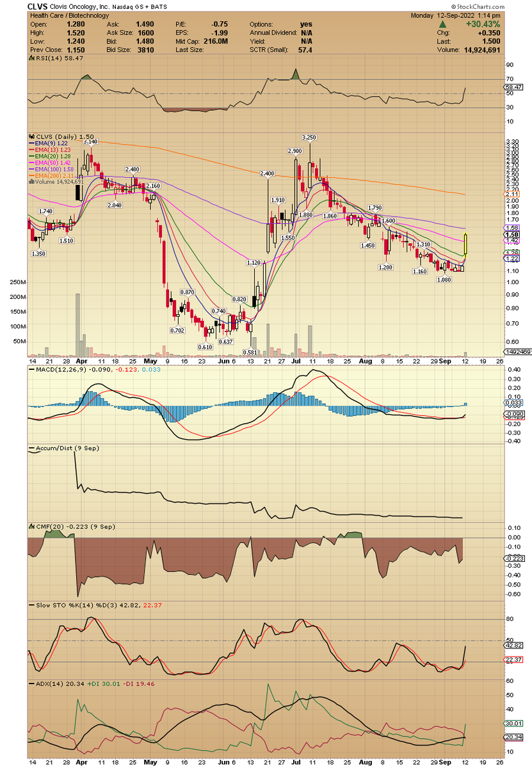This screenshot has width=532, height=768.
Task: Click the 0.610 price annotation
Action: pyautogui.click(x=206, y=346)
